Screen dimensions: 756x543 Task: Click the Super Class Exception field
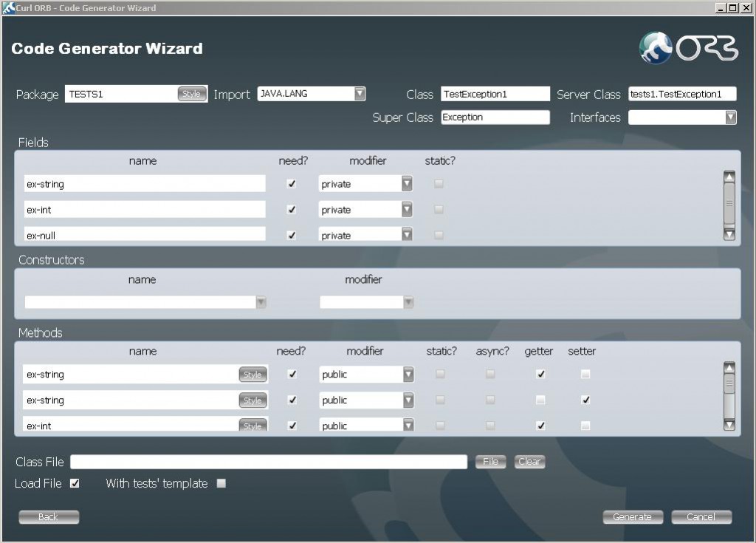pos(495,117)
